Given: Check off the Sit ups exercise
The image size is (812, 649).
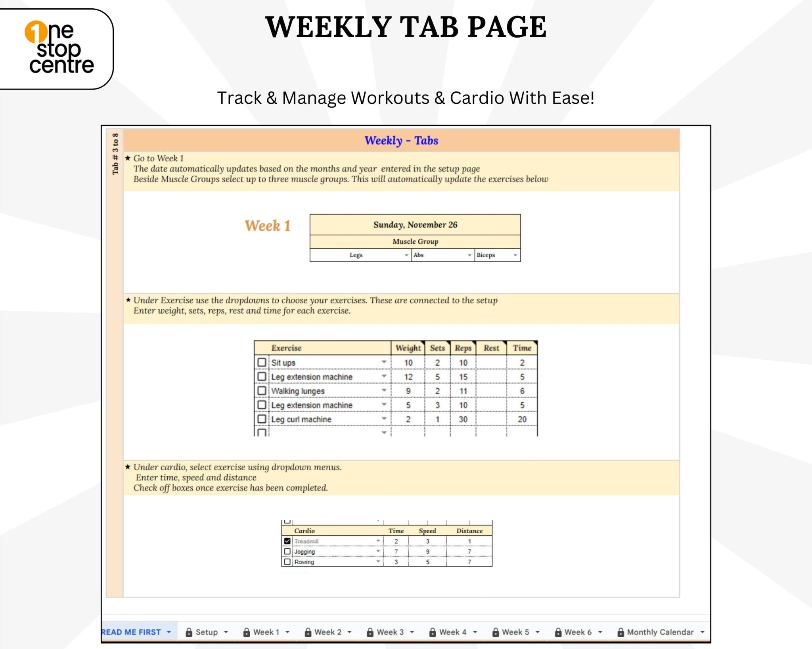Looking at the screenshot, I should (261, 362).
